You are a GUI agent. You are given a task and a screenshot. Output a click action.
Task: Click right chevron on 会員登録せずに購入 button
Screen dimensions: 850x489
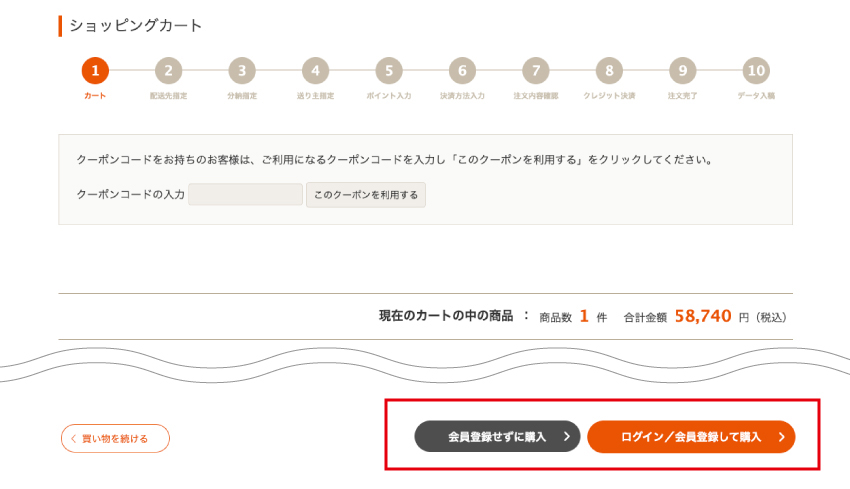point(566,437)
